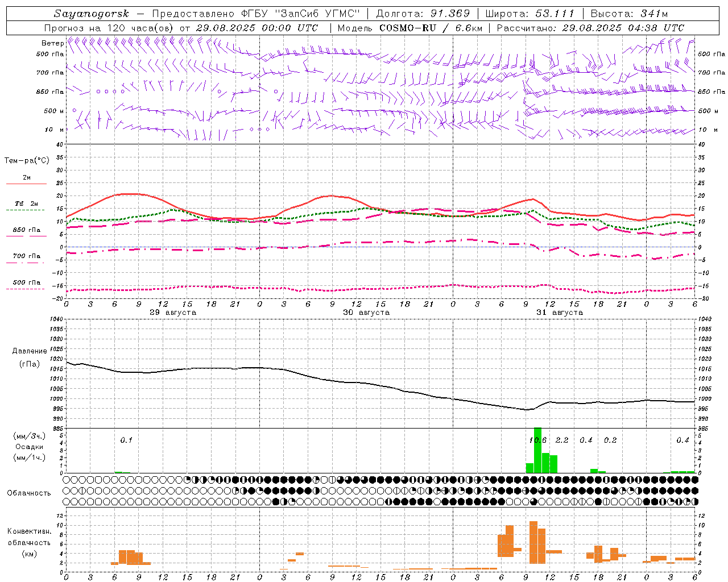
Task: Click the Конвективн. облачность label
Action: (29, 537)
